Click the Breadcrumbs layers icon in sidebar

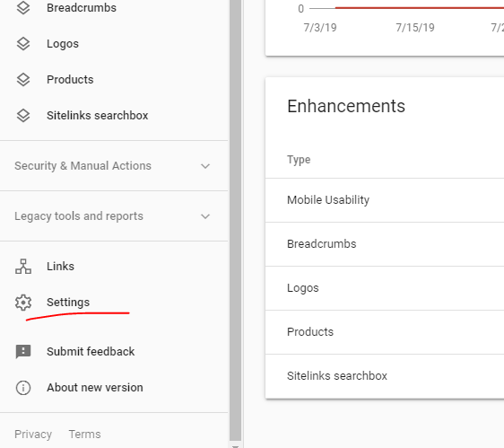[x=23, y=8]
